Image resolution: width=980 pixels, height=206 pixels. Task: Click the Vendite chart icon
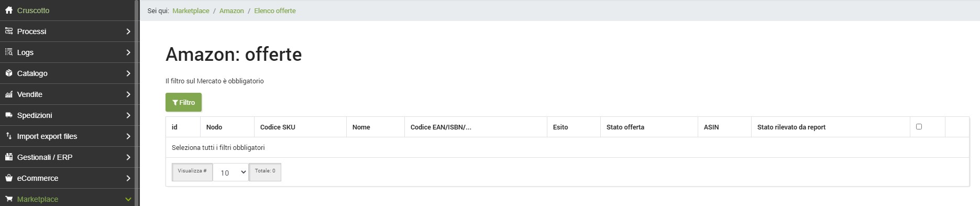pyautogui.click(x=9, y=94)
